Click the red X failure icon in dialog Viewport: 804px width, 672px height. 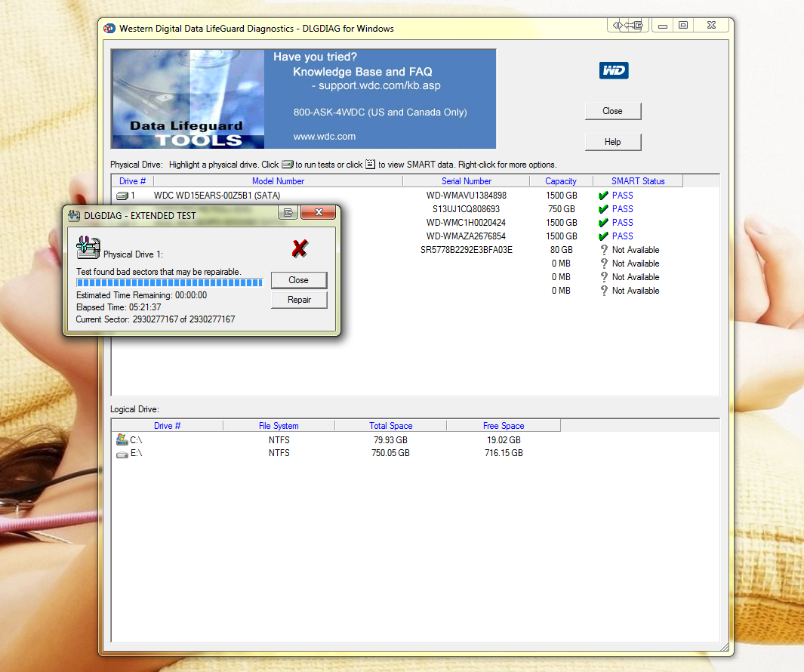click(300, 249)
